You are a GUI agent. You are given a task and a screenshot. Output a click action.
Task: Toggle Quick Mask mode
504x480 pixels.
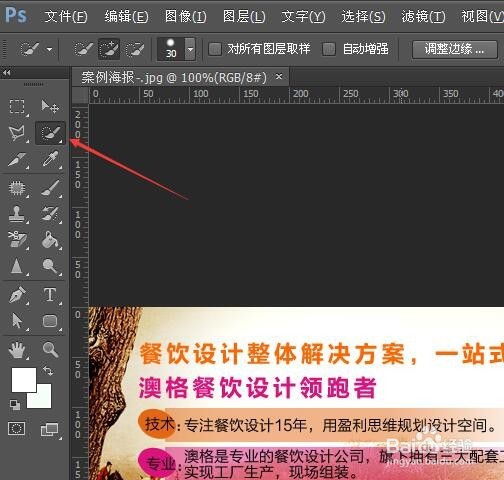16,429
